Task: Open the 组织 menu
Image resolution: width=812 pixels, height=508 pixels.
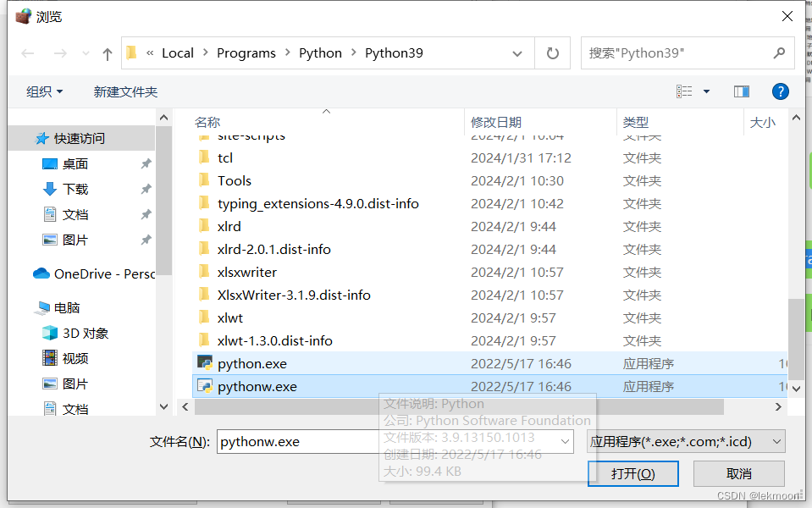Action: 45,91
